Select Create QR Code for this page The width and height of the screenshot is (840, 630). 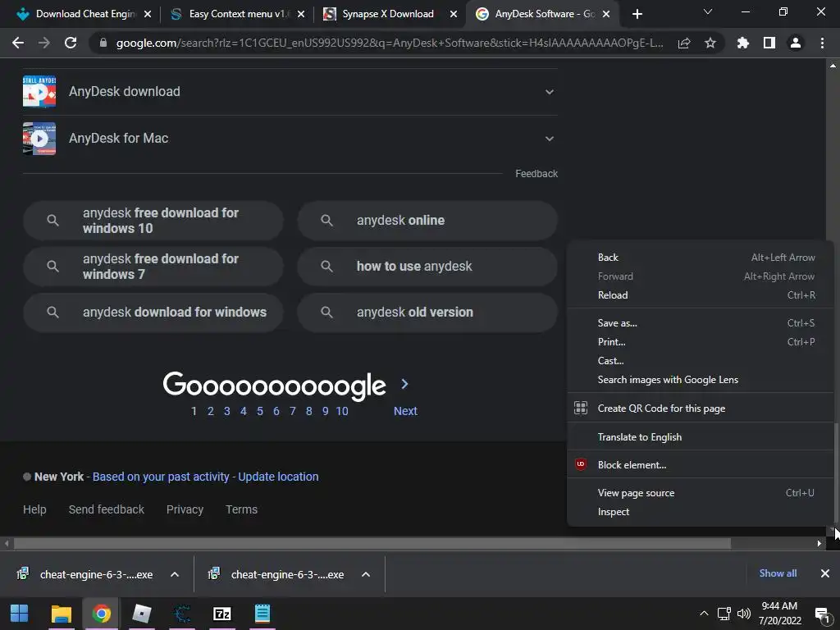[x=701, y=409]
